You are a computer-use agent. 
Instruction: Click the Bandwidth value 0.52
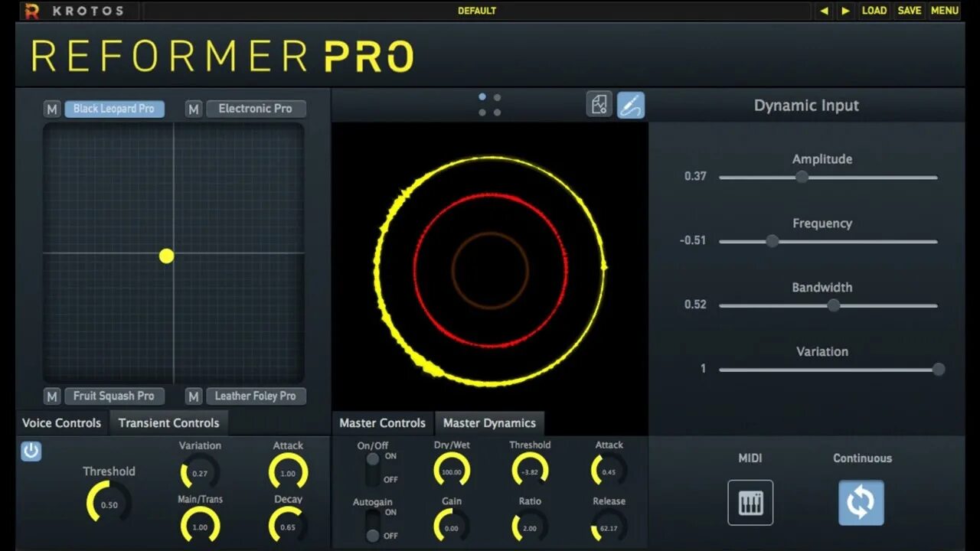[695, 305]
